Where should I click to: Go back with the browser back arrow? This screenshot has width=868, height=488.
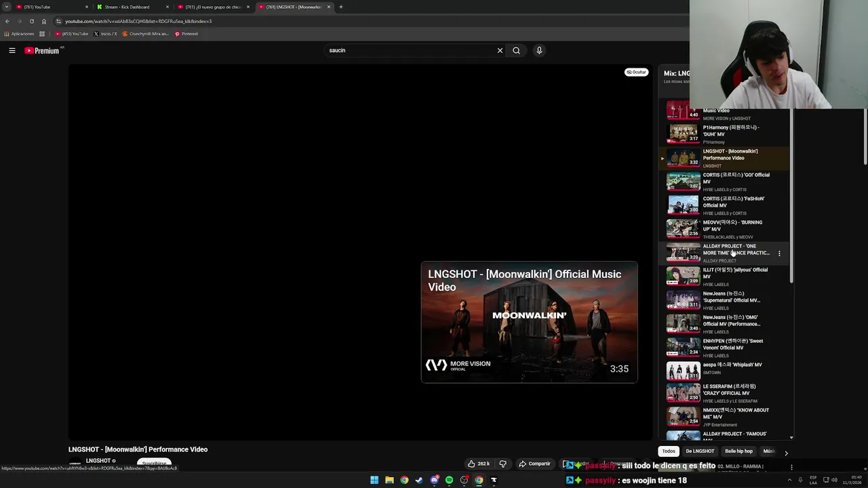[7, 21]
